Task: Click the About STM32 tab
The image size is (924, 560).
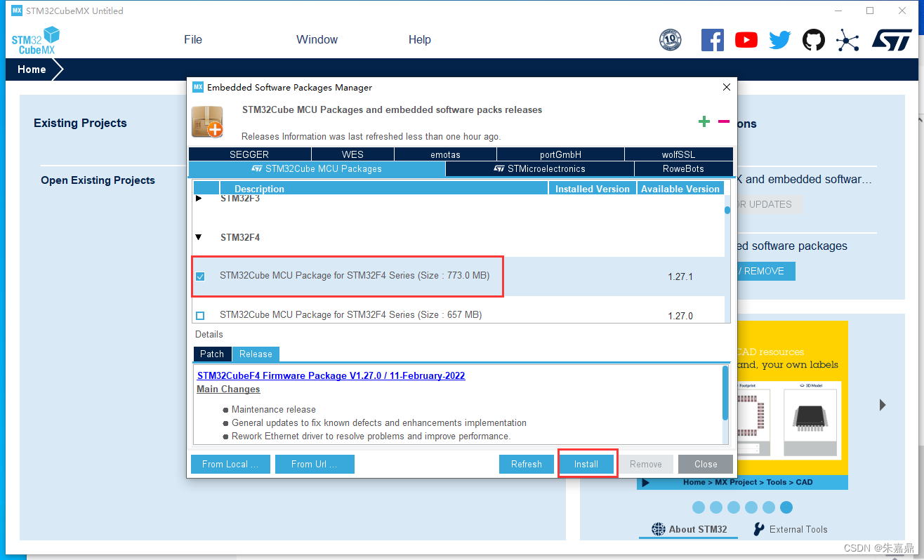Action: (688, 529)
